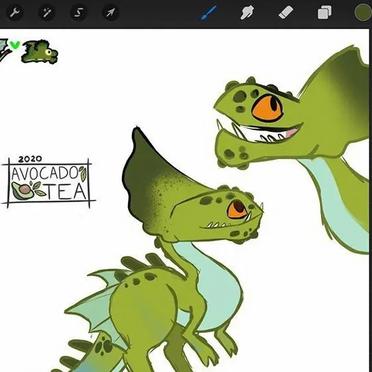Tap the small dark green dragon doodle
372x372 pixels.
click(40, 52)
